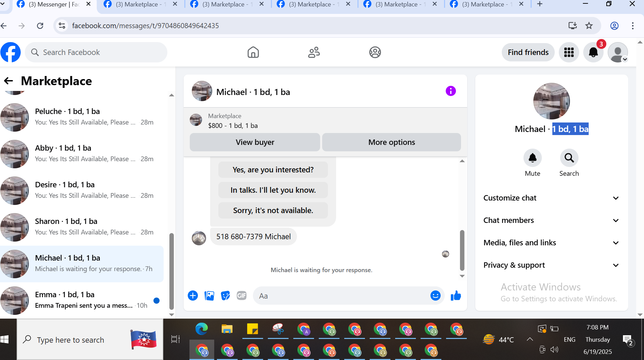644x360 pixels.
Task: Open the account profile avatar menu
Action: point(618,52)
